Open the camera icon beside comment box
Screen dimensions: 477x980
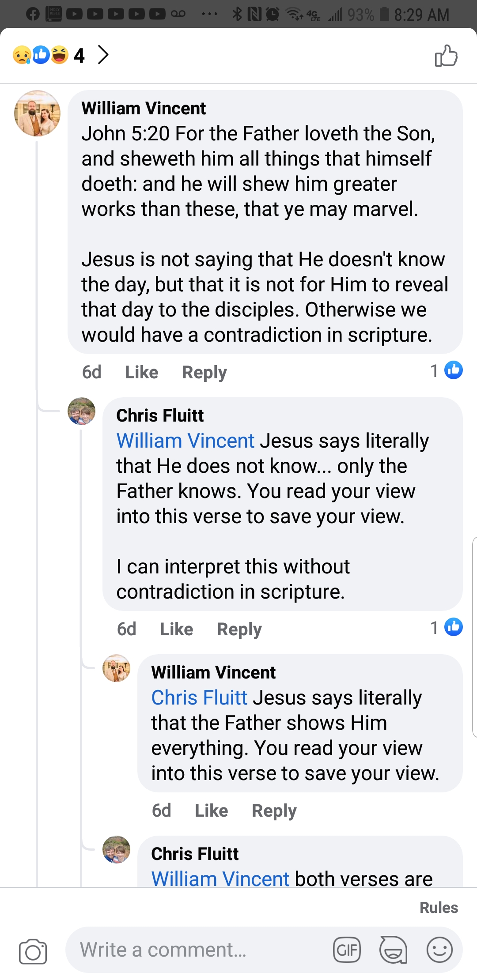pos(33,951)
